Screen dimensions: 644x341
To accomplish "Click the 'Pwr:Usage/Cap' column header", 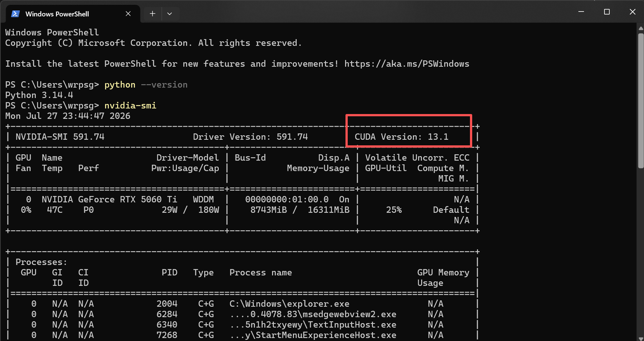I will click(x=185, y=168).
